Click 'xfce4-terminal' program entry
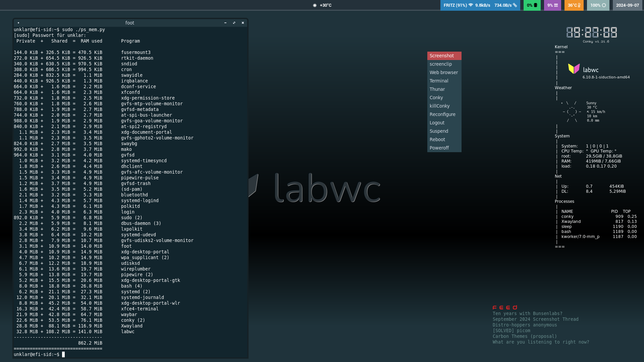This screenshot has height=362, width=644. pyautogui.click(x=140, y=309)
